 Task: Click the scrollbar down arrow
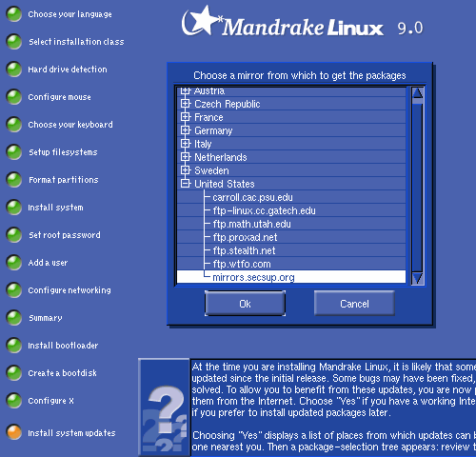click(418, 278)
